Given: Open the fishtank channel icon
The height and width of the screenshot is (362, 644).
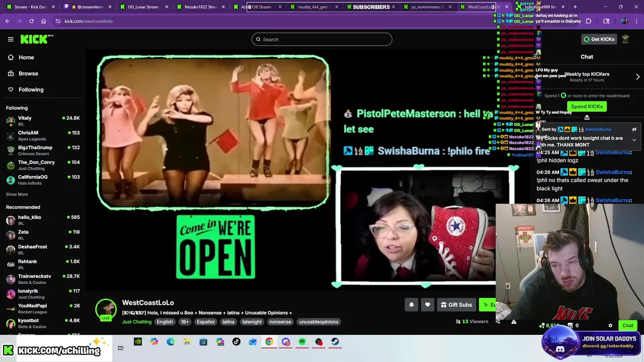Looking at the screenshot, I should coord(11,264).
